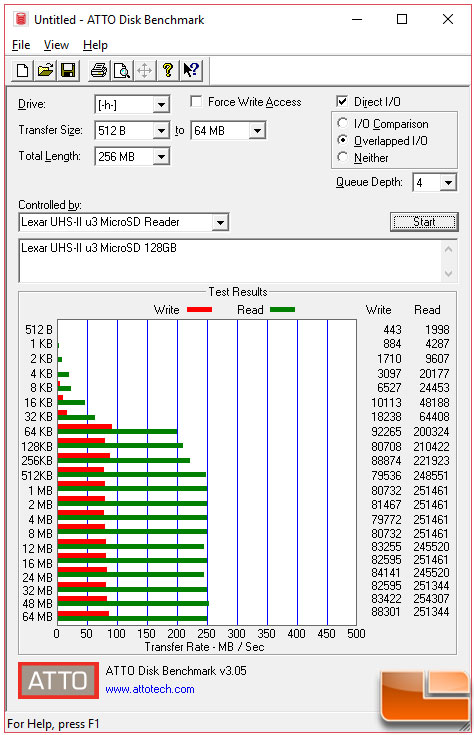Click the Print toolbar icon
474x735 pixels.
tap(99, 70)
